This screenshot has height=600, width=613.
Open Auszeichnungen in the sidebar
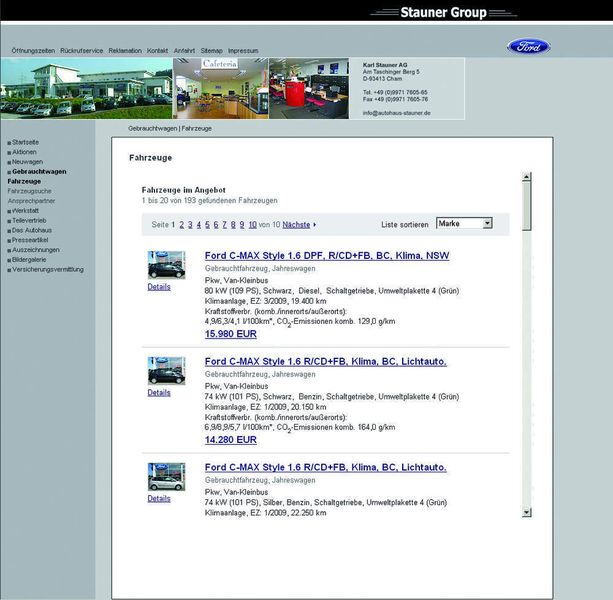point(36,250)
